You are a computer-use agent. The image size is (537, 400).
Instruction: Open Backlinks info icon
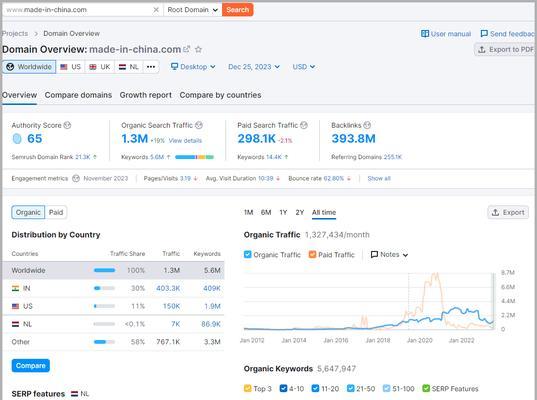367,125
